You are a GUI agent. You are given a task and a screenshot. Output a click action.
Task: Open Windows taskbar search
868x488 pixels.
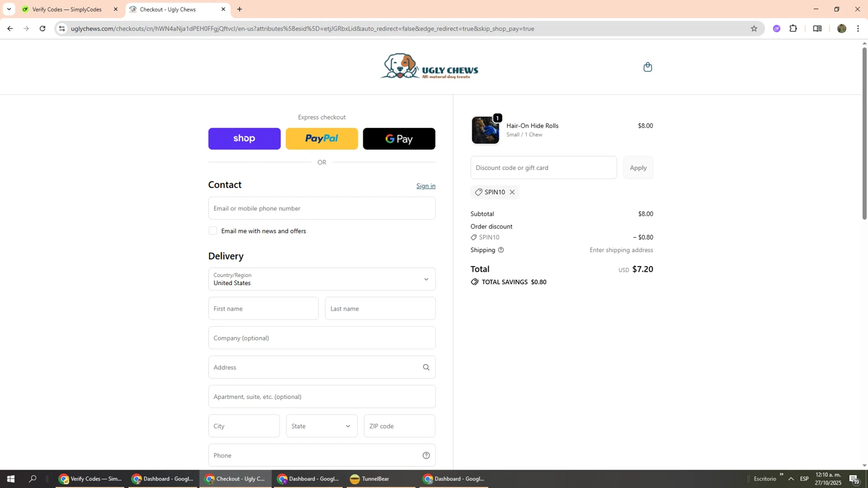[x=33, y=479]
